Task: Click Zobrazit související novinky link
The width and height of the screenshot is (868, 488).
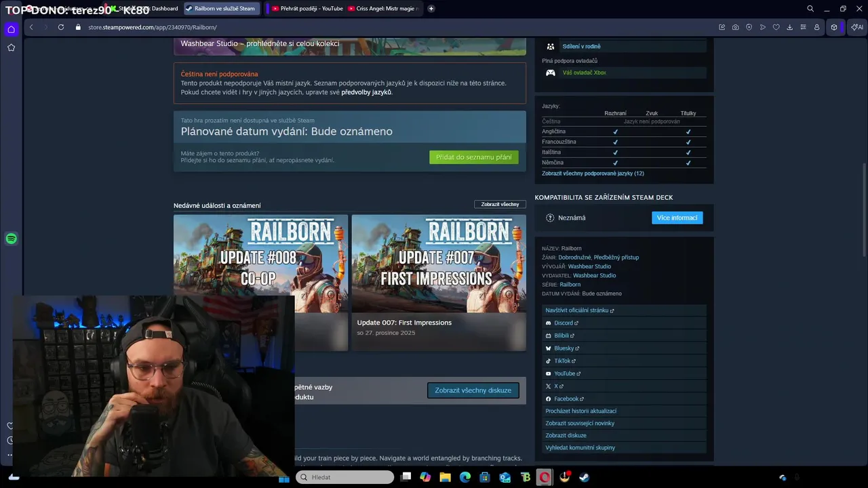Action: point(624,423)
